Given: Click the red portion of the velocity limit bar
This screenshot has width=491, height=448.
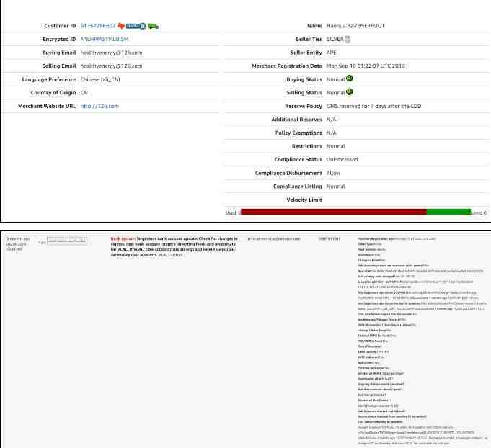Looking at the screenshot, I should [332, 212].
